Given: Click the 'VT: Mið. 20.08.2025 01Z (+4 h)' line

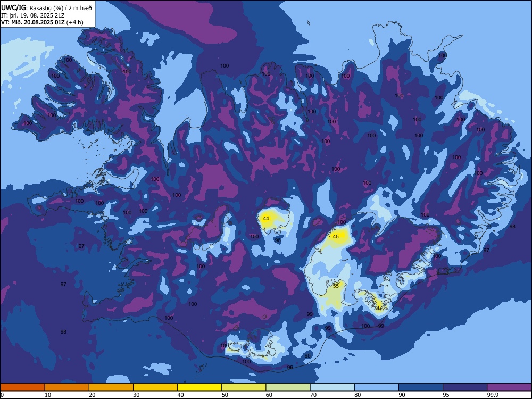Looking at the screenshot, I should (42, 22).
